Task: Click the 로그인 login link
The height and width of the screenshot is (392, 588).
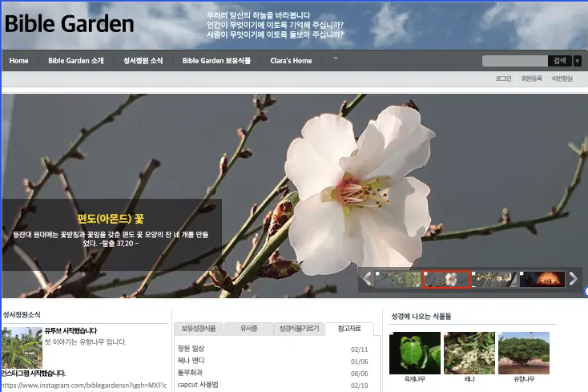Action: pyautogui.click(x=503, y=79)
